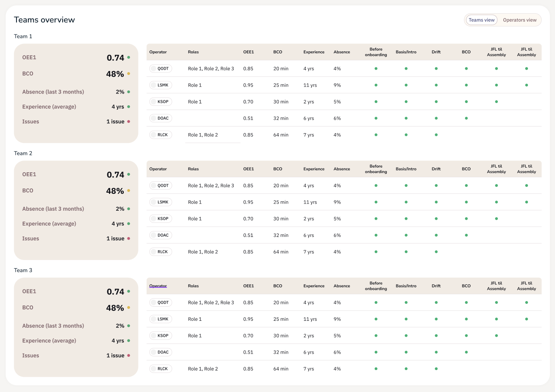Click the green OEE1 status dot in Team 1 card
555x392 pixels.
point(129,58)
